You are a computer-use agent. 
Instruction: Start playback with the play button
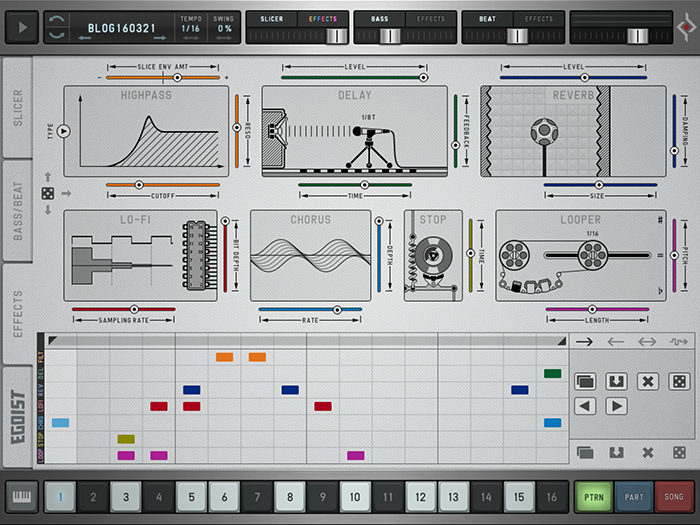22,28
